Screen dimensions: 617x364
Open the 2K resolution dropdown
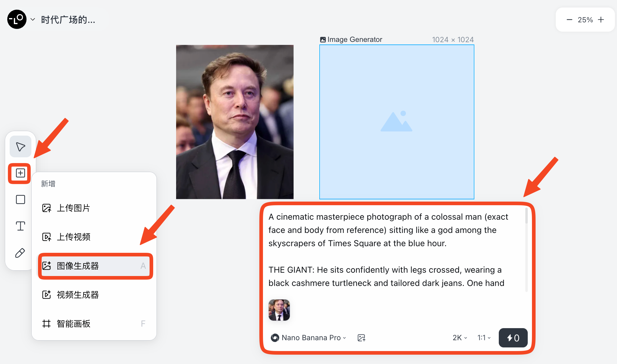coord(460,338)
